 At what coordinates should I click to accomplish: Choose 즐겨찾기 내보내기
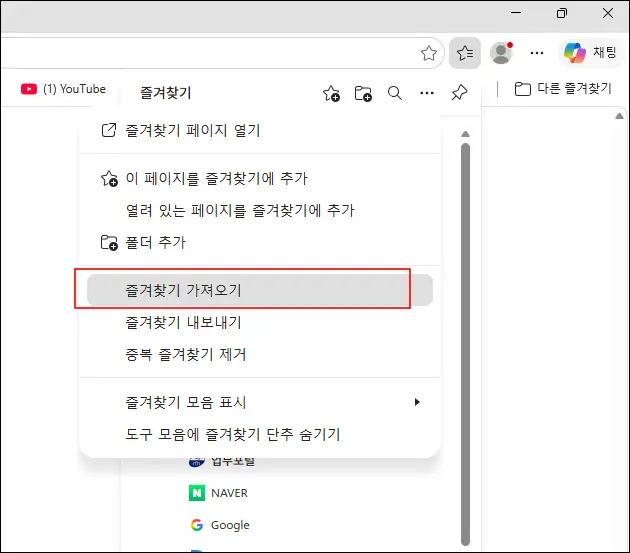coord(260,322)
